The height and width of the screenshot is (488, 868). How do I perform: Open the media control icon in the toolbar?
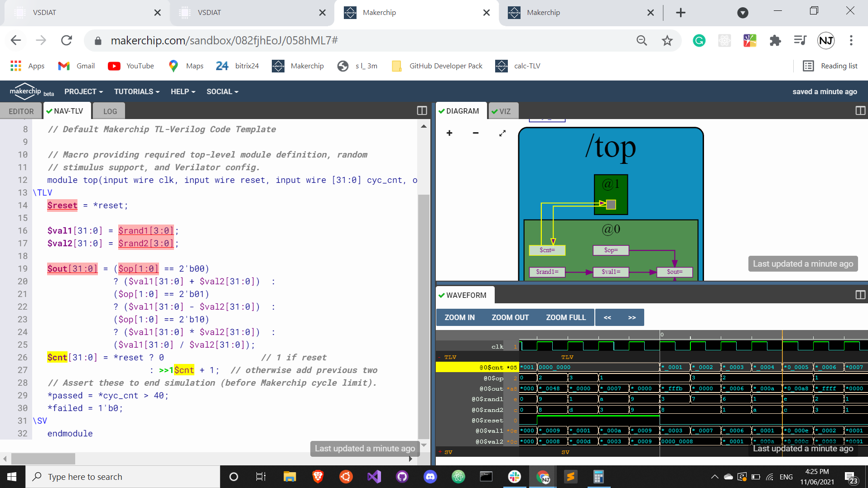(x=800, y=41)
